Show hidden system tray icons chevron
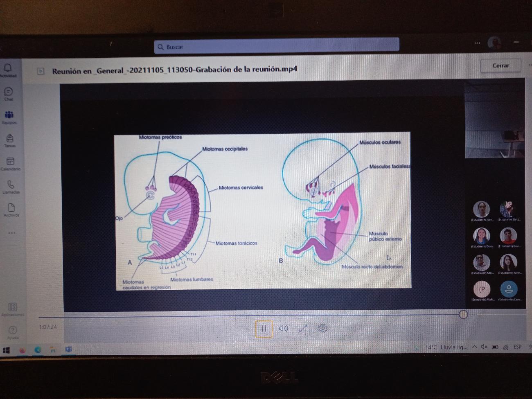Viewport: 532px width, 399px height. point(475,347)
